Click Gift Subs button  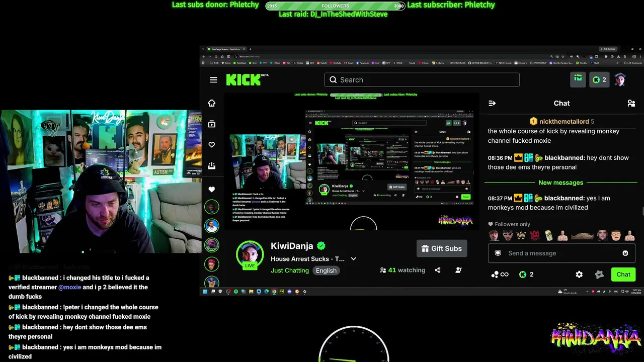[x=442, y=248]
